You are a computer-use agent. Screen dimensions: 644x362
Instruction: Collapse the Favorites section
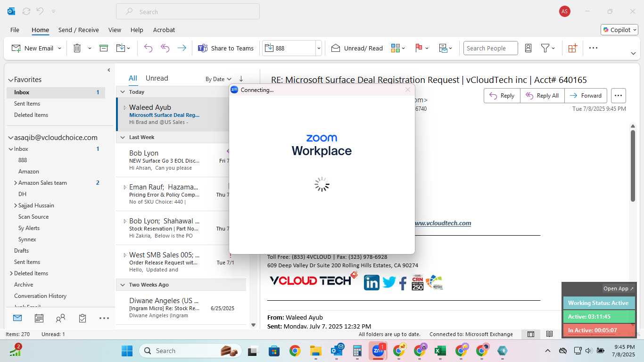point(10,80)
